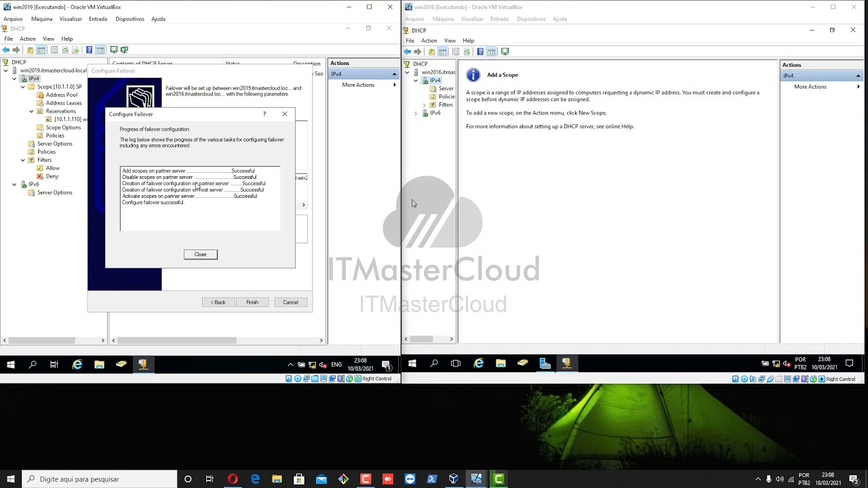
Task: Open PowerShell icon on host taskbar
Action: pos(432,479)
